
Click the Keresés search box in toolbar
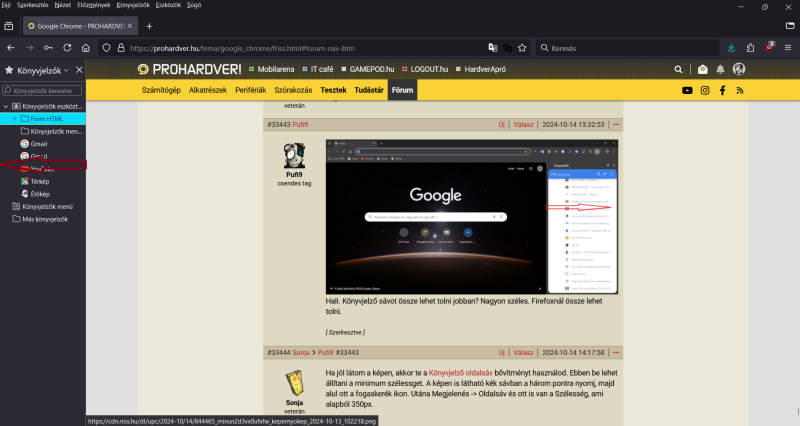pos(628,48)
